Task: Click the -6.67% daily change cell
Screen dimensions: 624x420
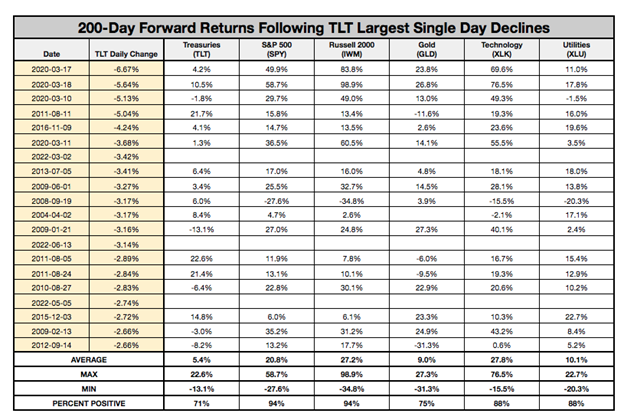Action: tap(124, 69)
